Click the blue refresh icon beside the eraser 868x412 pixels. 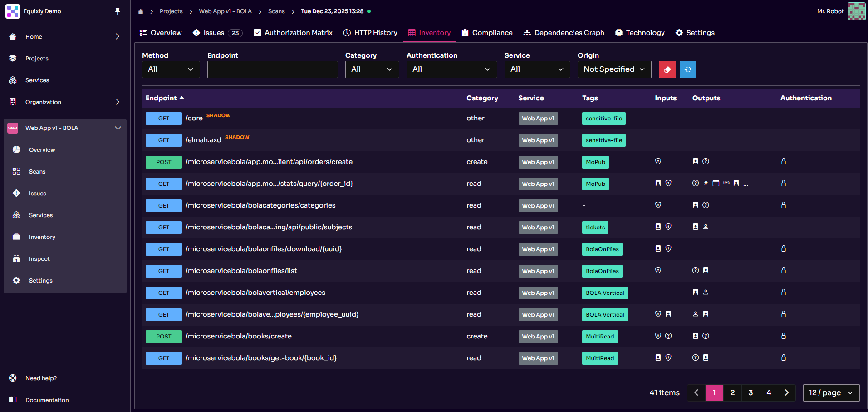(x=688, y=69)
